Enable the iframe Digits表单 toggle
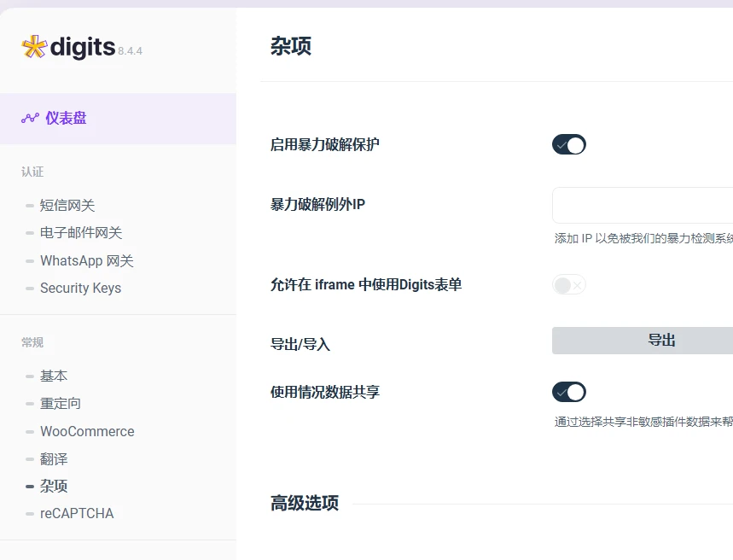The width and height of the screenshot is (733, 560). tap(568, 284)
